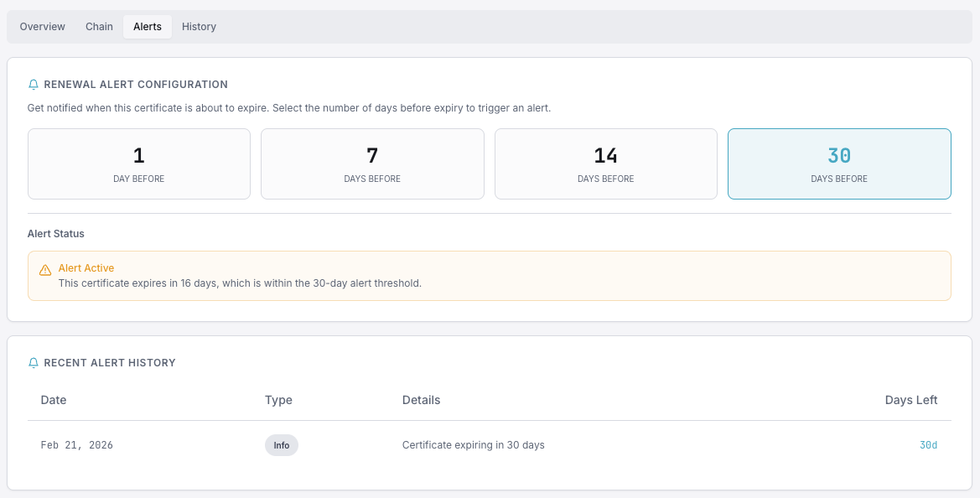Screen dimensions: 980x498
Task: Click the Info badge in the alert history row
Action: [x=281, y=445]
